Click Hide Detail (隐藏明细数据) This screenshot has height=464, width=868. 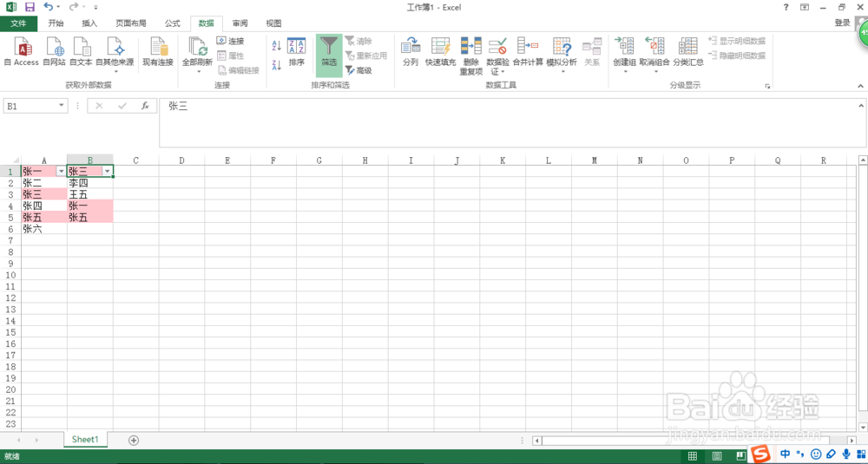coord(737,56)
